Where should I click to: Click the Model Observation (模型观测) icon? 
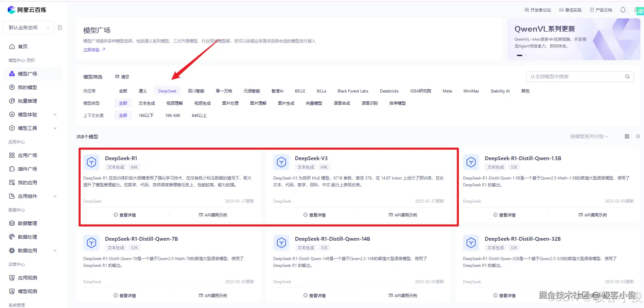(x=12, y=291)
